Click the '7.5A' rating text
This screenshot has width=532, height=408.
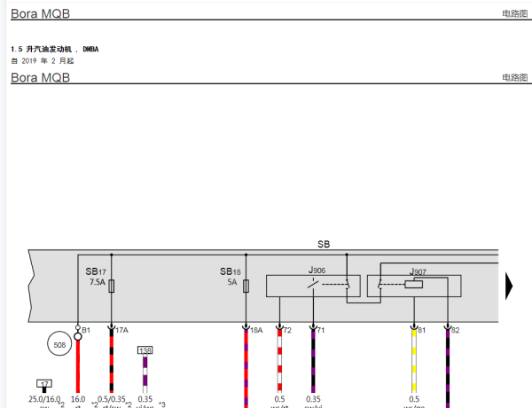click(x=98, y=282)
